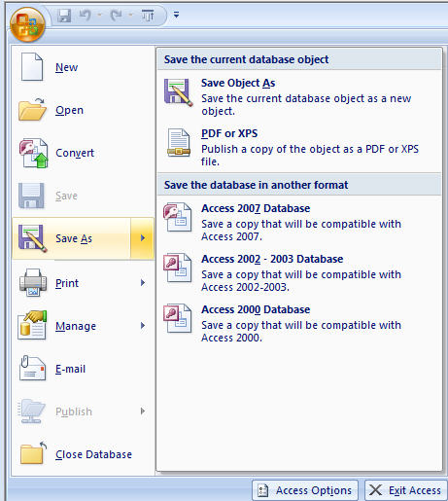The height and width of the screenshot is (501, 448).
Task: Click the Exit Access button
Action: (x=406, y=490)
